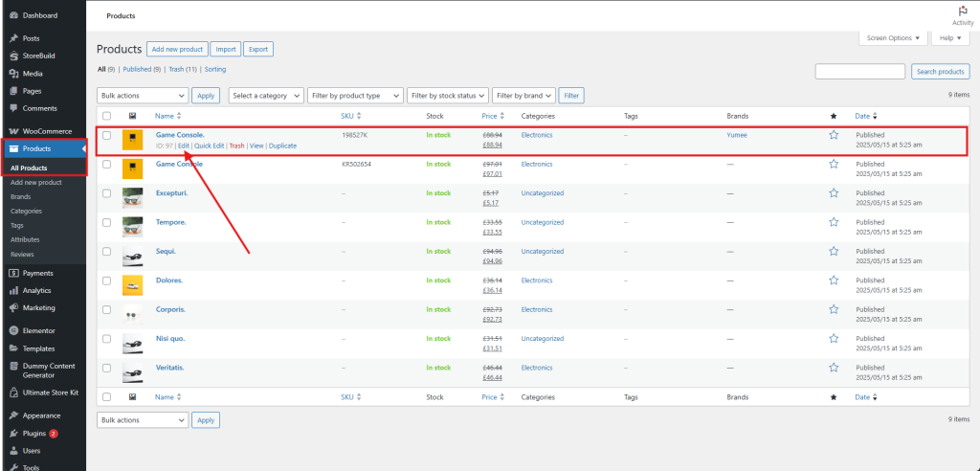Open the top Bulk actions dropdown
Screen dimensions: 980x471
[143, 96]
